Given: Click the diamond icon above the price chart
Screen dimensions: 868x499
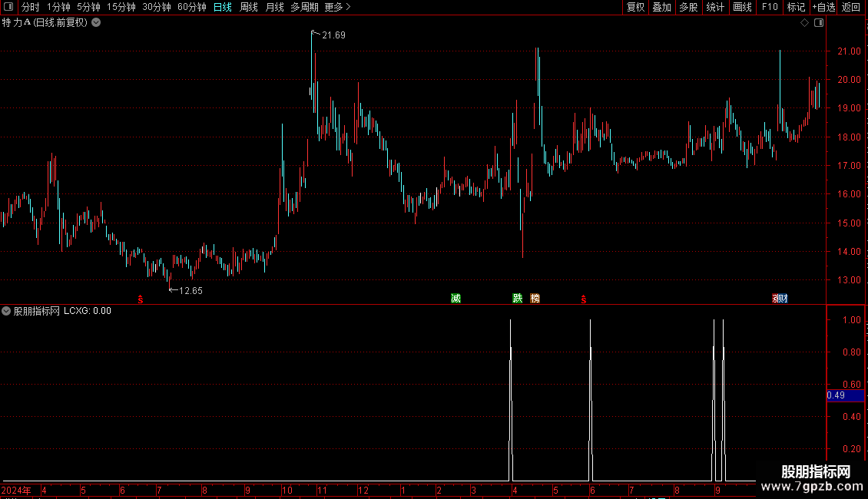Looking at the screenshot, I should coord(805,23).
